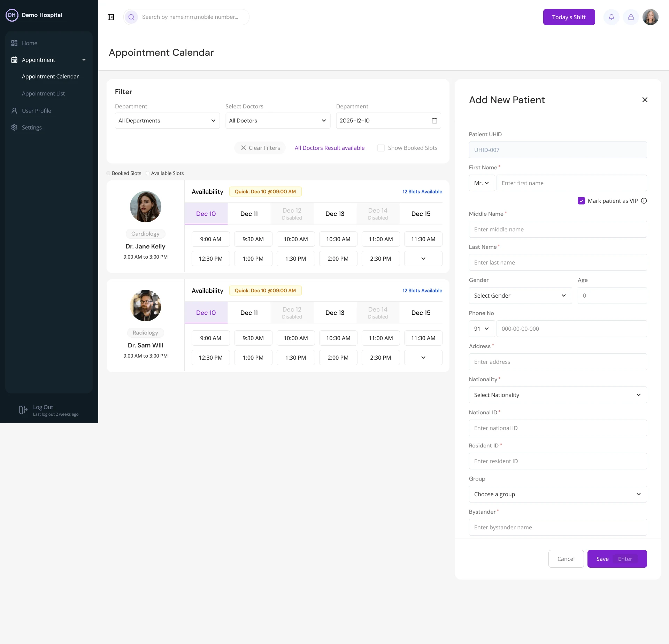Click the Last Name input

(x=558, y=262)
